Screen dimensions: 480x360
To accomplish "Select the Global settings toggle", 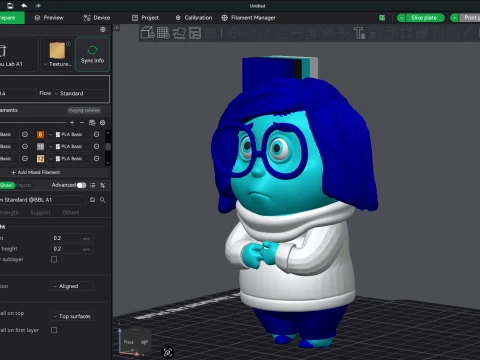I will [x=7, y=185].
